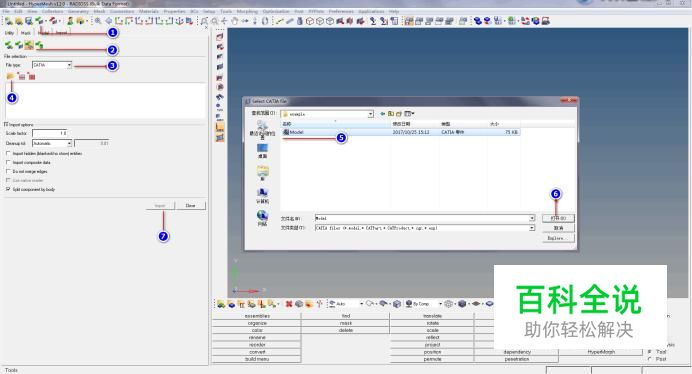
Task: Click the fit-to-window diamond icon in top toolbar
Action: [x=109, y=21]
